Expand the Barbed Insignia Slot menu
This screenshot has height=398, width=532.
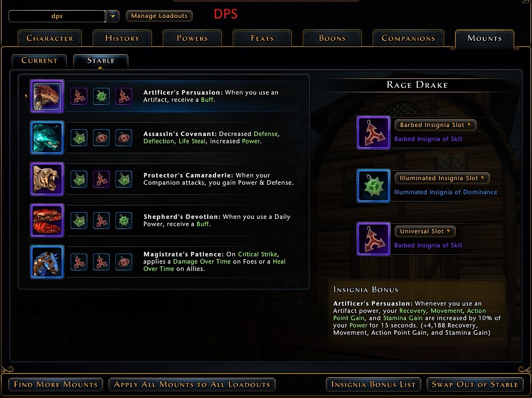[435, 125]
